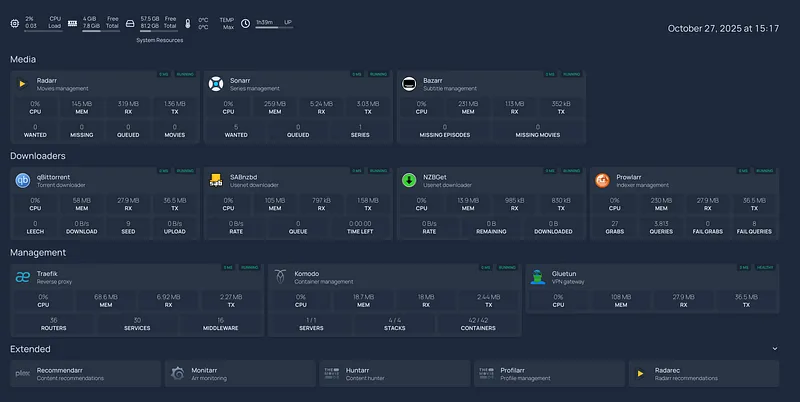Screen dimensions: 800x402
Task: Open Gluetun via its VPN icon
Action: (x=537, y=277)
